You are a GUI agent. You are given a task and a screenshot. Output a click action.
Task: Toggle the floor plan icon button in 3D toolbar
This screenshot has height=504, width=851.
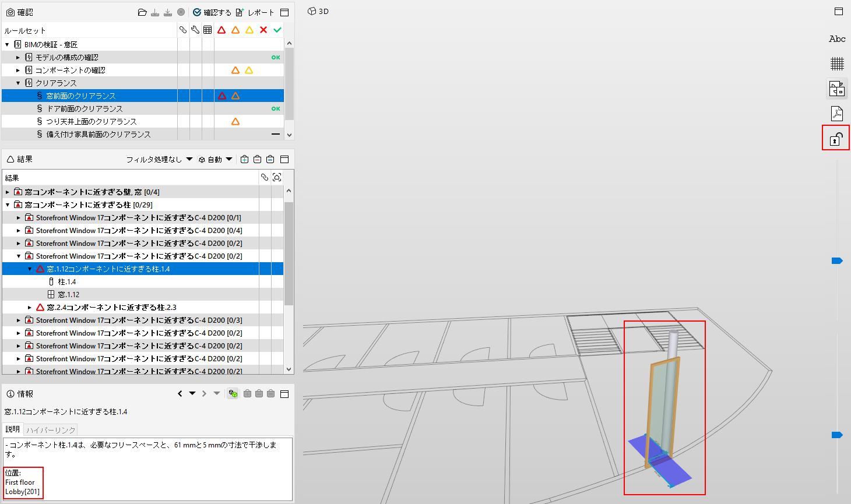point(837,89)
